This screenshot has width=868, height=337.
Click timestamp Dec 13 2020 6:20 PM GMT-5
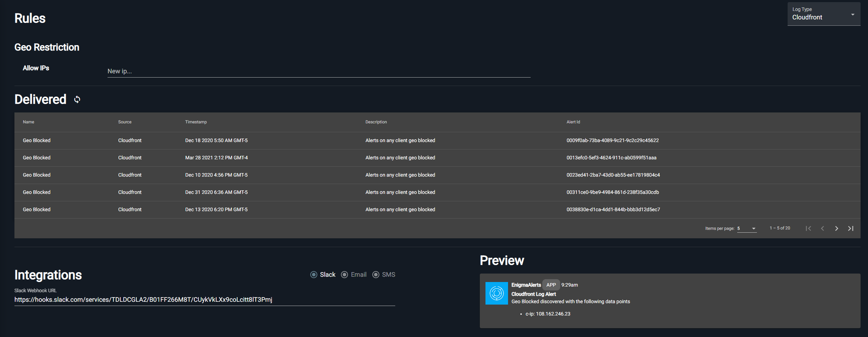pyautogui.click(x=216, y=209)
